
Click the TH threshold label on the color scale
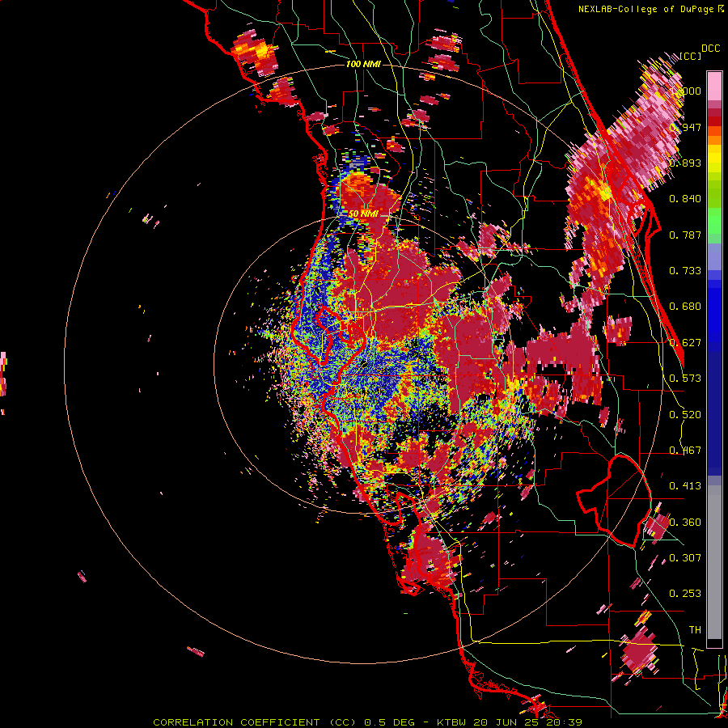click(x=695, y=630)
